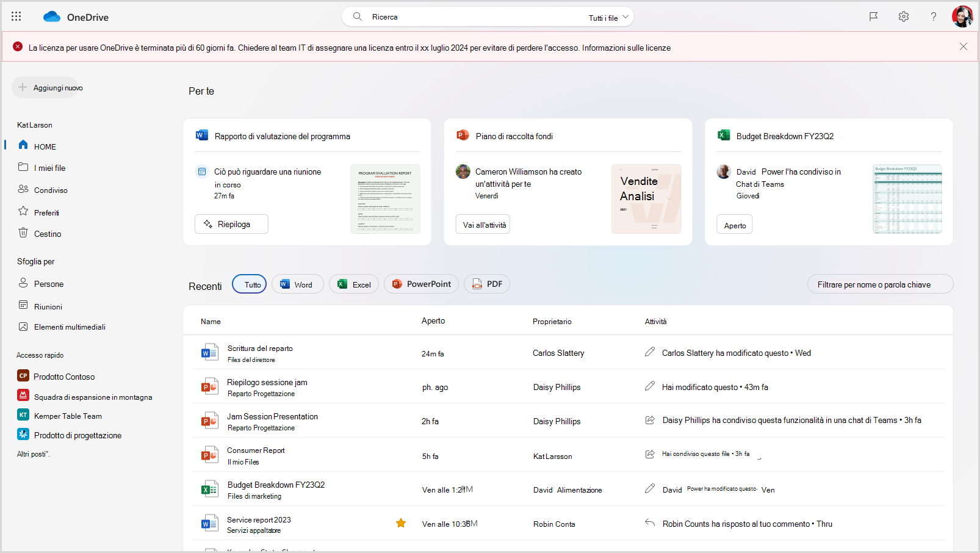Click Aggiungi nuovo button
The image size is (980, 553).
pyautogui.click(x=45, y=87)
